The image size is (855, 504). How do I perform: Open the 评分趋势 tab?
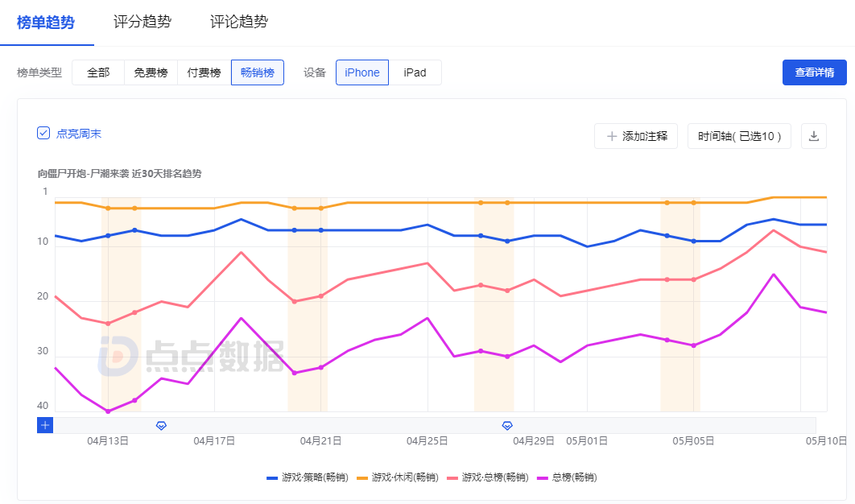[142, 22]
